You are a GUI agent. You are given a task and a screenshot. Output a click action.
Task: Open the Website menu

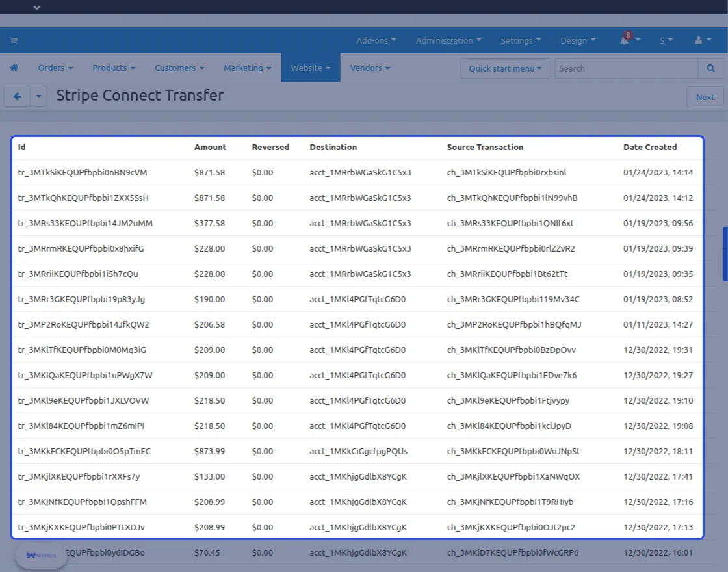(311, 68)
